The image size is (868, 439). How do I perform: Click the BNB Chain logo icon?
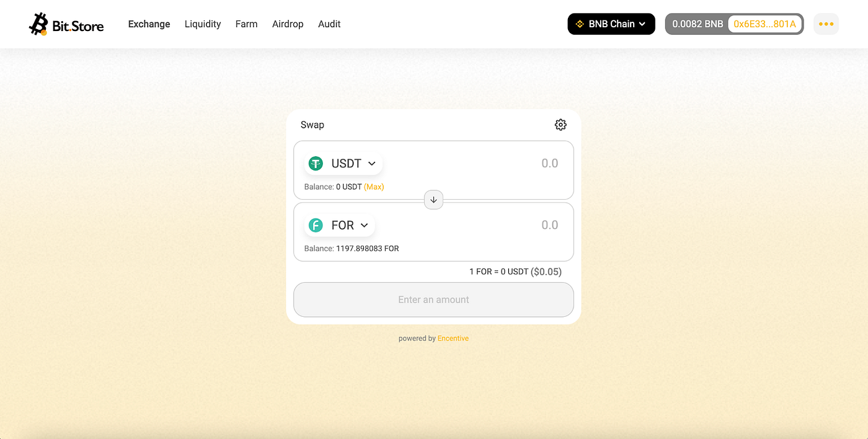point(580,24)
